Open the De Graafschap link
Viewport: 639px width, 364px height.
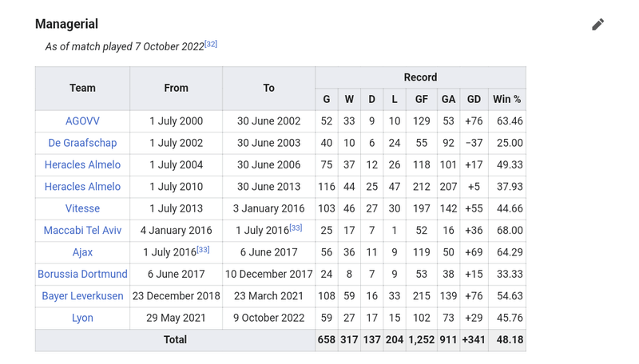[x=82, y=143]
